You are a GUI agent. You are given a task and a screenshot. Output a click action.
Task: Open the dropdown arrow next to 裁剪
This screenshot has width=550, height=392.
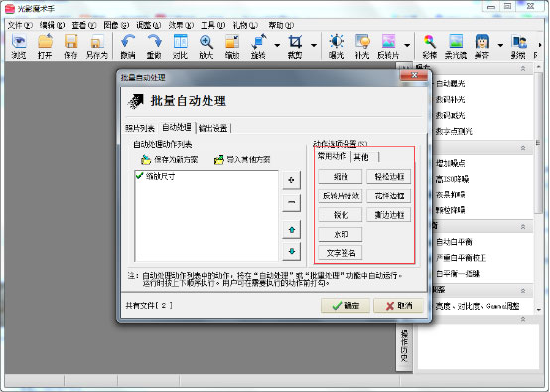tap(314, 45)
